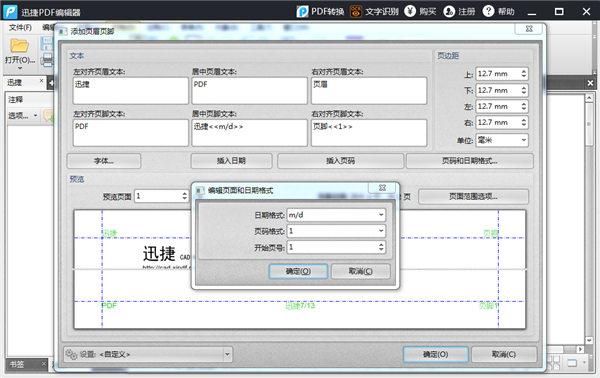The height and width of the screenshot is (378, 600).
Task: Close the 编辑页面和日期格式 dialog
Action: pos(382,187)
